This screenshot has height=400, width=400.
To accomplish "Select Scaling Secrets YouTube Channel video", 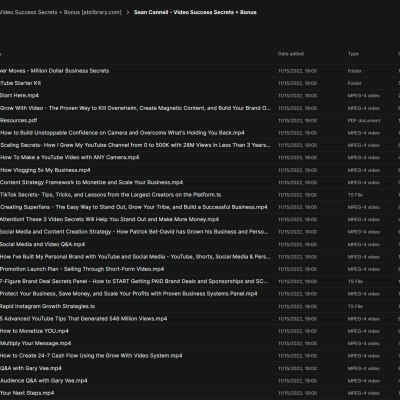I will click(x=135, y=145).
